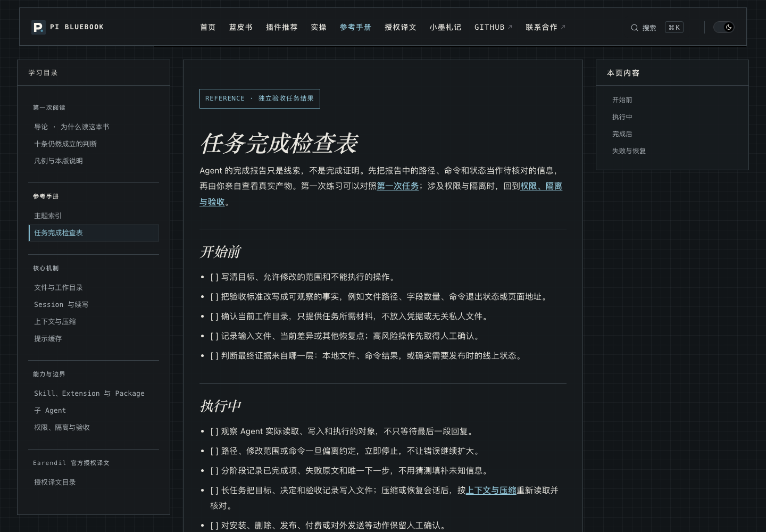Screen dimensions: 766x532
Task: Open Skill、Extension 与 Package sidebar entry
Action: pyautogui.click(x=89, y=393)
